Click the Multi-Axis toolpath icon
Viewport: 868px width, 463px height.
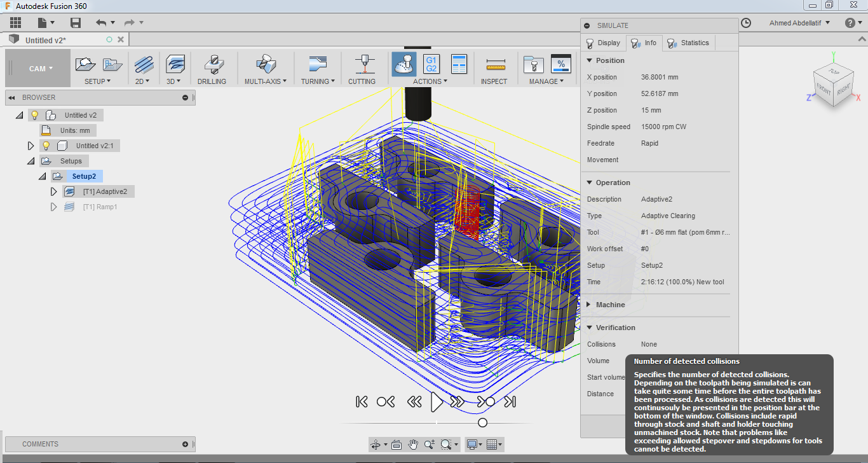(266, 64)
